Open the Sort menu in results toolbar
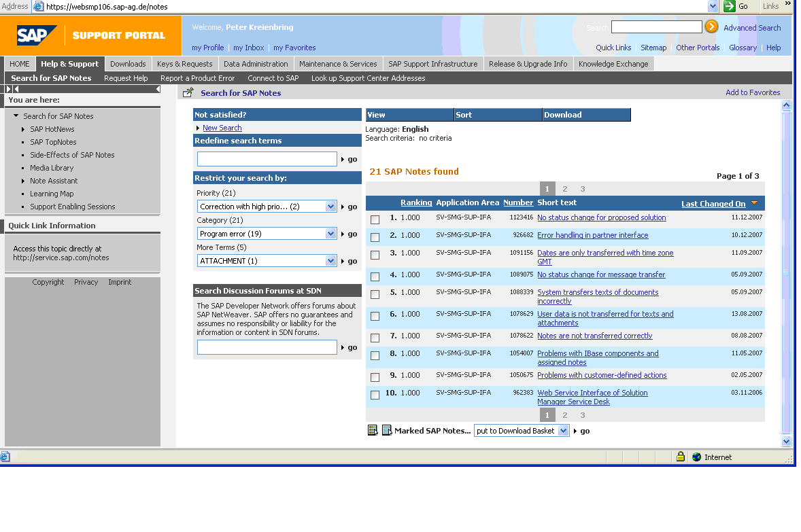Screen dimensions: 801x532 [x=498, y=115]
